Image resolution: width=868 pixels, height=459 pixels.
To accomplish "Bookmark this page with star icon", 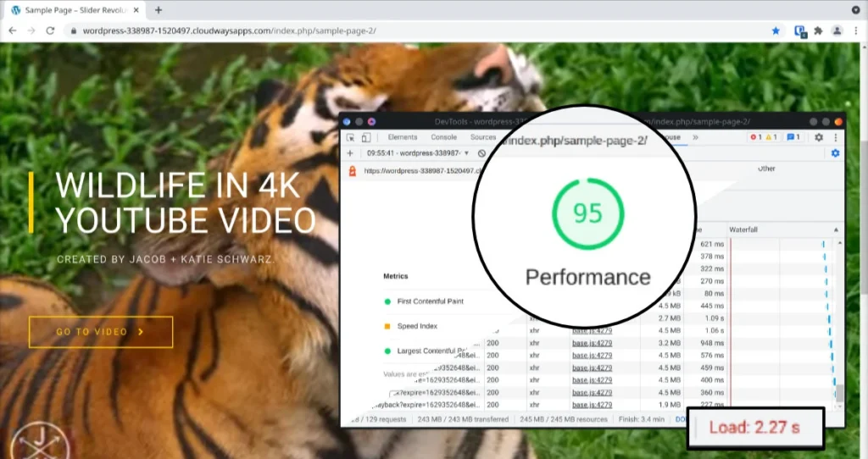I will pos(776,31).
